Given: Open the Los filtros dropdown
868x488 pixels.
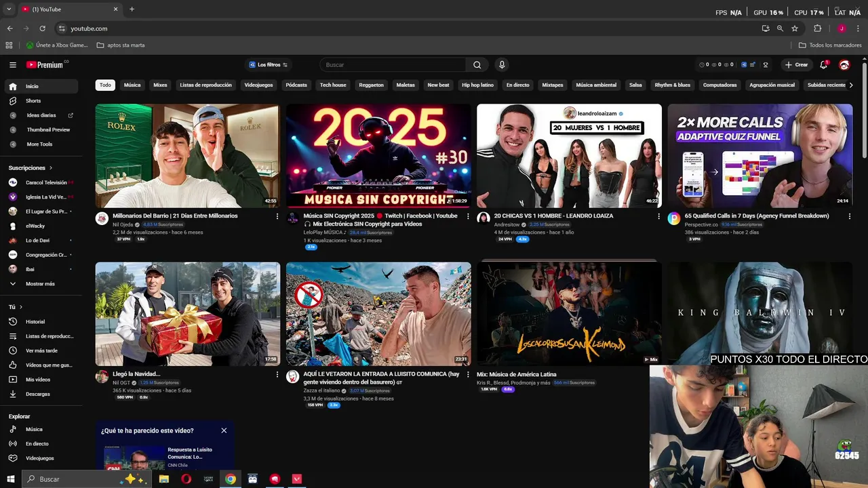Looking at the screenshot, I should (x=269, y=65).
